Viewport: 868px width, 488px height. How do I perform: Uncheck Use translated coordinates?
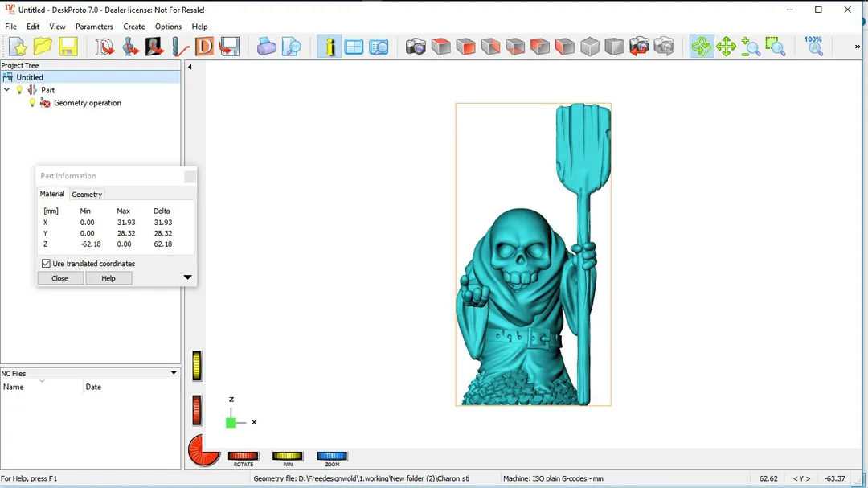coord(46,264)
